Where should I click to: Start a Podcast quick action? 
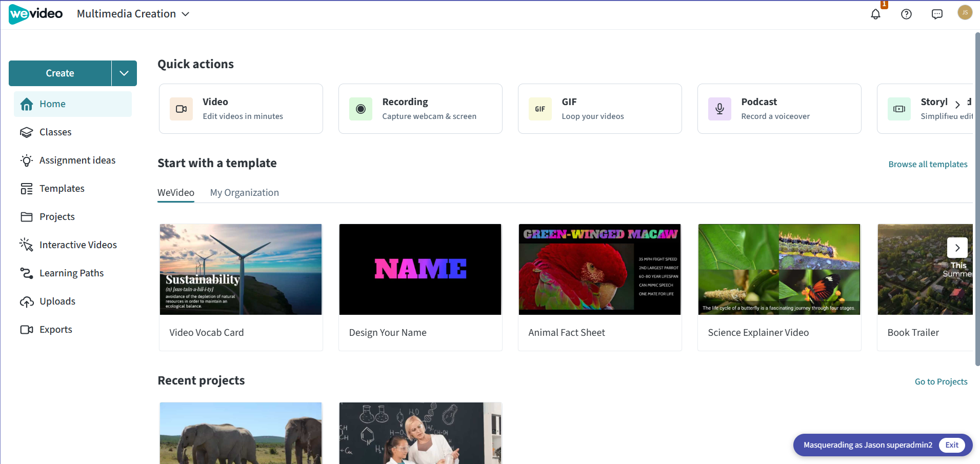pyautogui.click(x=779, y=109)
